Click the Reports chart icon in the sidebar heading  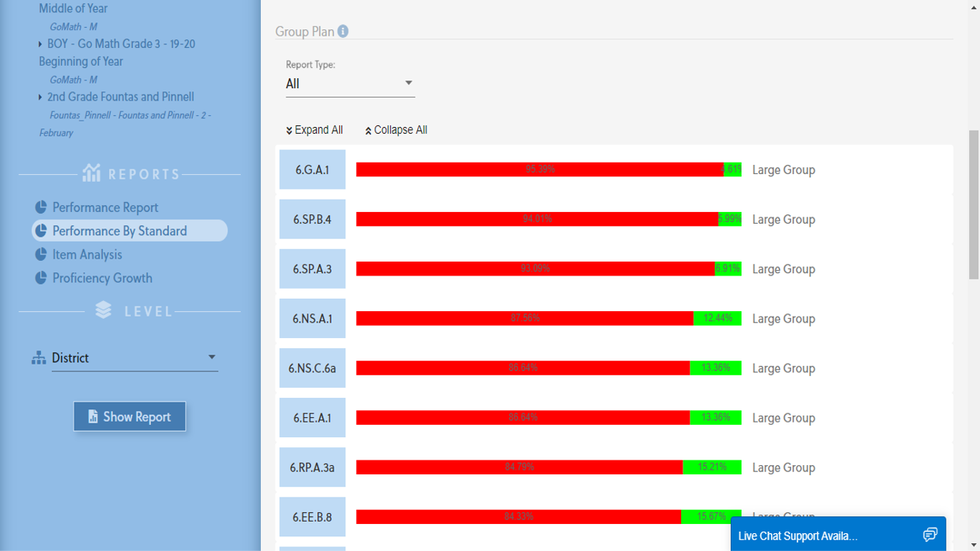[x=91, y=173]
